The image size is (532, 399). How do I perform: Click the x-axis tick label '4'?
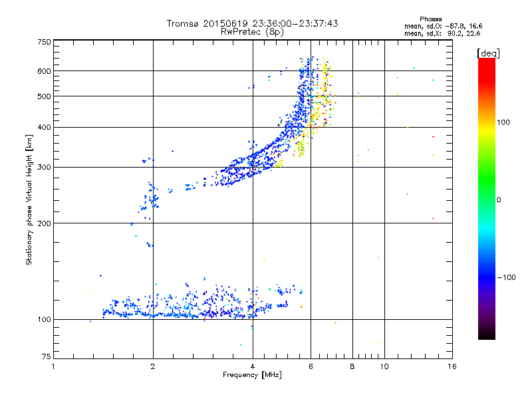253,366
